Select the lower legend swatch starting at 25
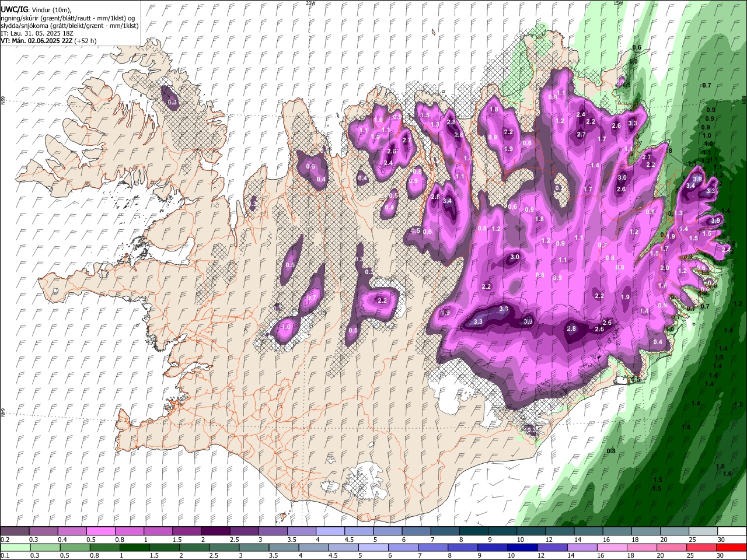The width and height of the screenshot is (747, 560). 702,548
